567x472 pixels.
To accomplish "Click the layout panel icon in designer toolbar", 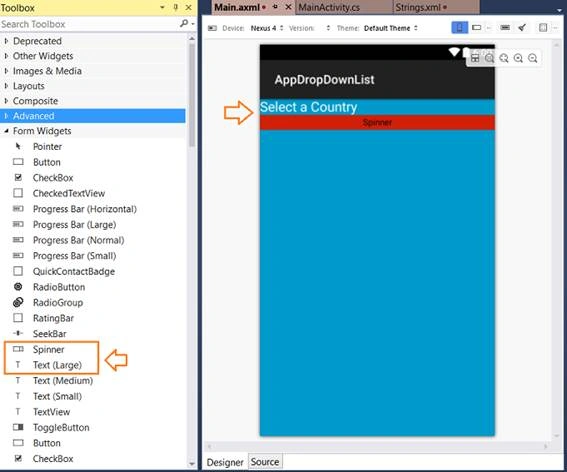I will tap(543, 27).
